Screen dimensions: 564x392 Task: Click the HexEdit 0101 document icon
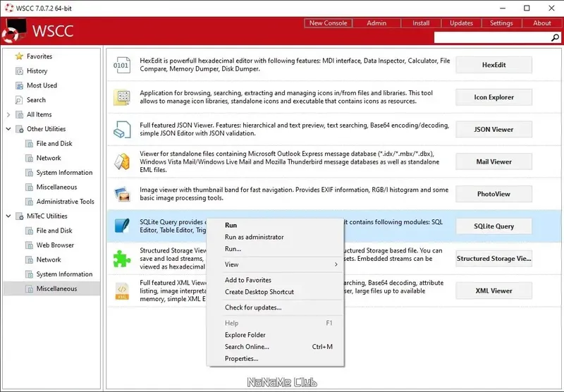click(121, 65)
